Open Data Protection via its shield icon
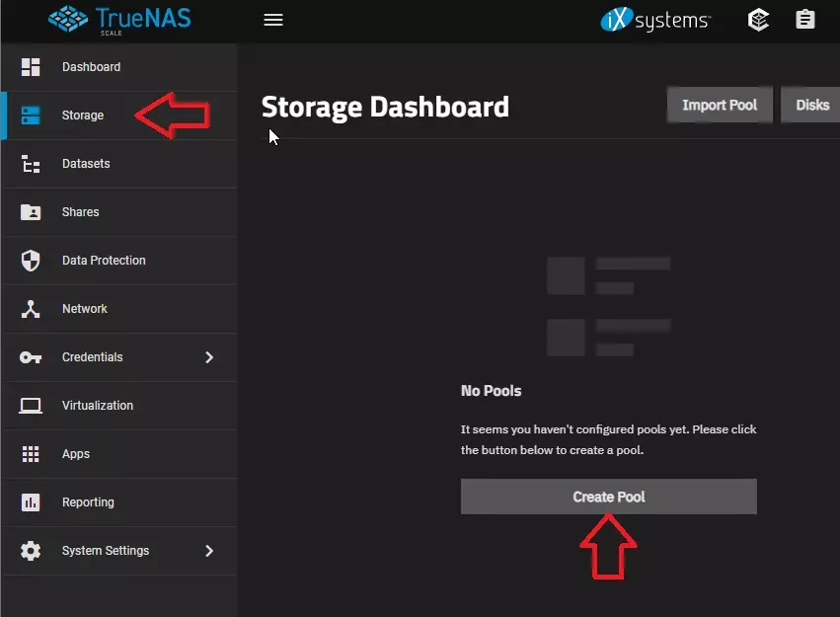Image resolution: width=840 pixels, height=617 pixels. point(31,261)
